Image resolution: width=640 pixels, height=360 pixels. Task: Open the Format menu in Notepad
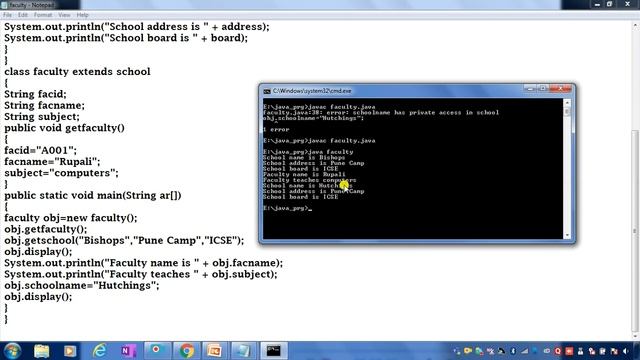[x=43, y=15]
